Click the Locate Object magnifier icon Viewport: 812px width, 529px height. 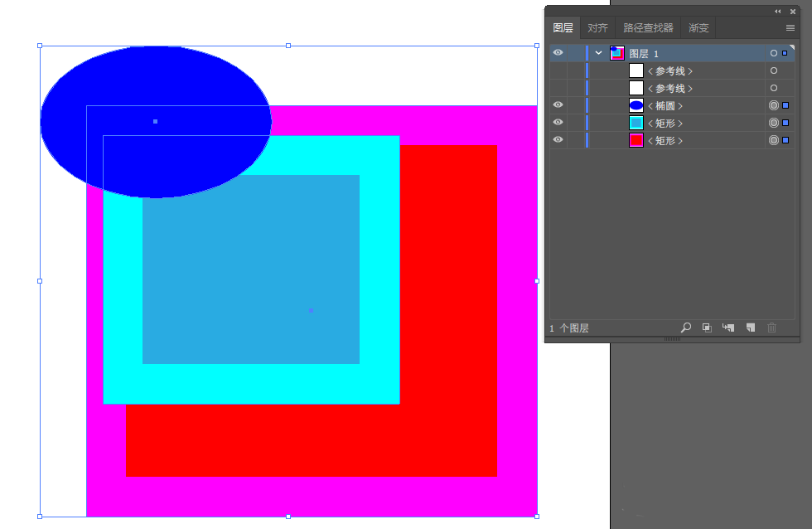[x=686, y=328]
